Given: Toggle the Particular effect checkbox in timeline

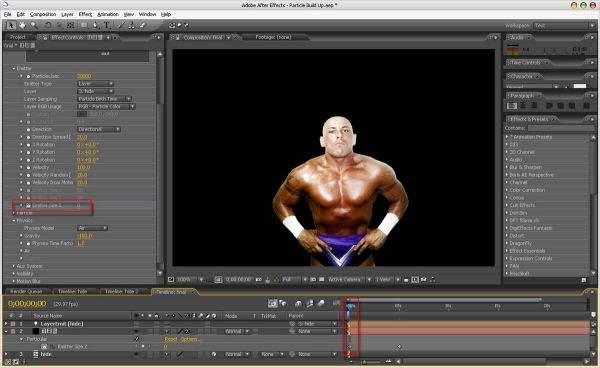Looking at the screenshot, I should click(137, 339).
